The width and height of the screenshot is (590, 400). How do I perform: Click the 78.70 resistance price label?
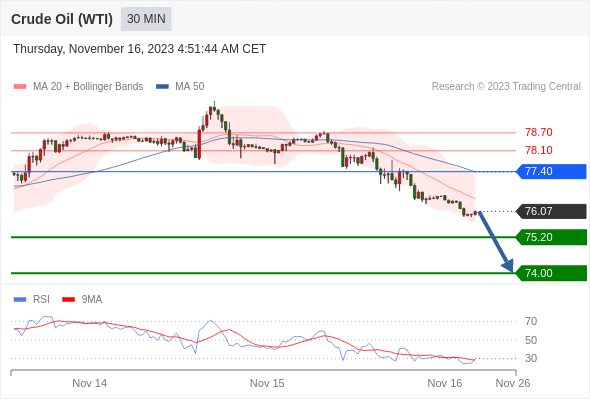539,132
